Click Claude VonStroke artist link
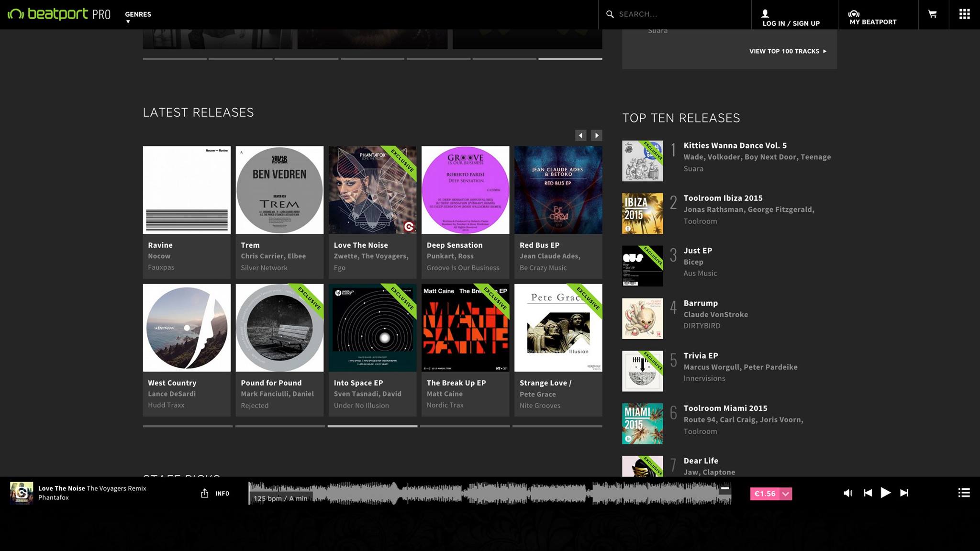 tap(715, 314)
